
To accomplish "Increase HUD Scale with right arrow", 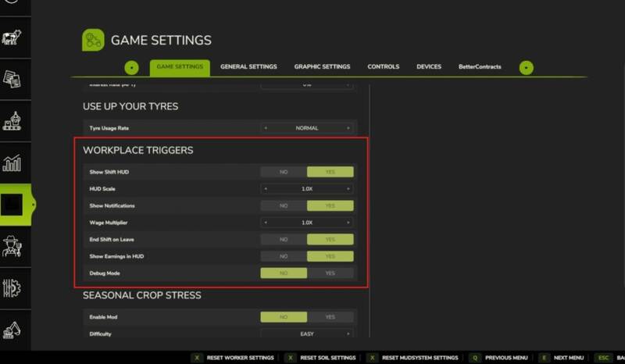I will click(x=348, y=189).
